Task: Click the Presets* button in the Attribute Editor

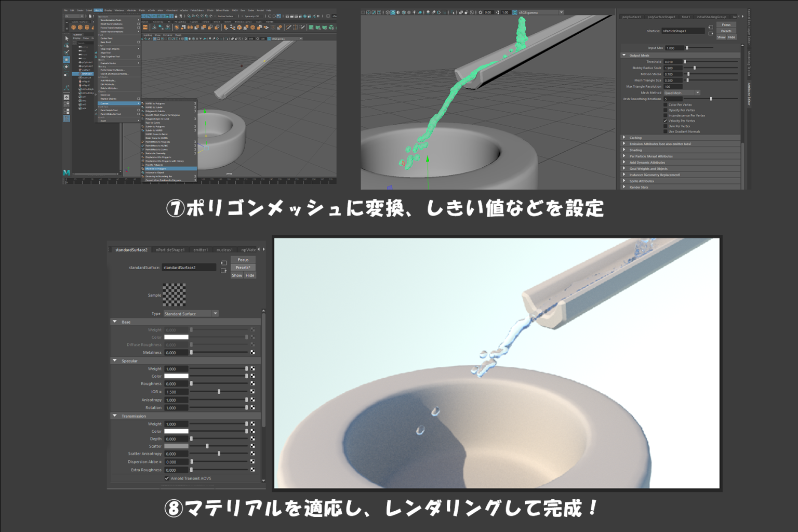Action: click(243, 267)
